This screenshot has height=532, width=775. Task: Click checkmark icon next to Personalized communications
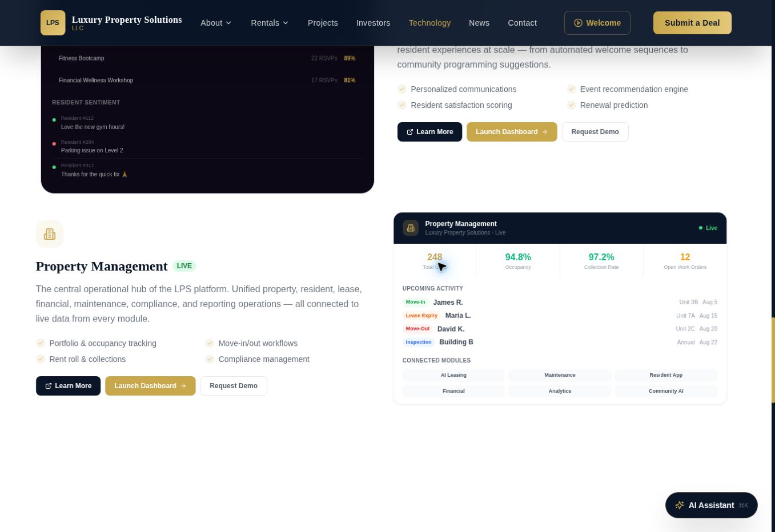tap(402, 89)
